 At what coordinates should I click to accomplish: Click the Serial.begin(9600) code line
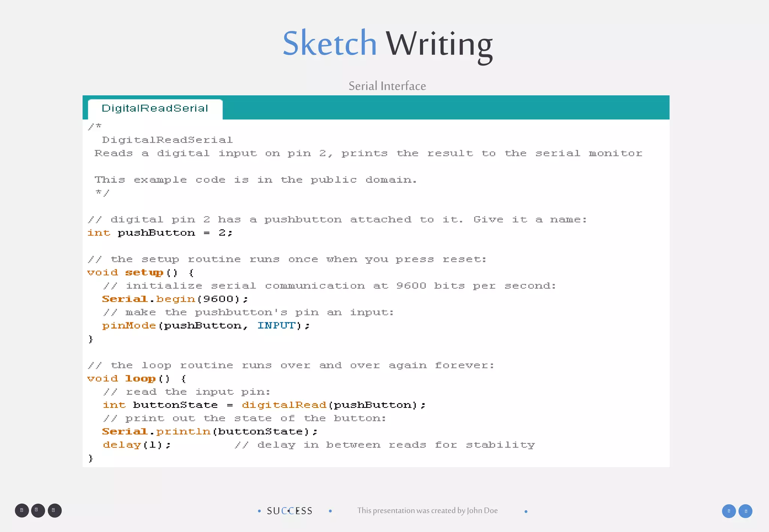pos(175,299)
